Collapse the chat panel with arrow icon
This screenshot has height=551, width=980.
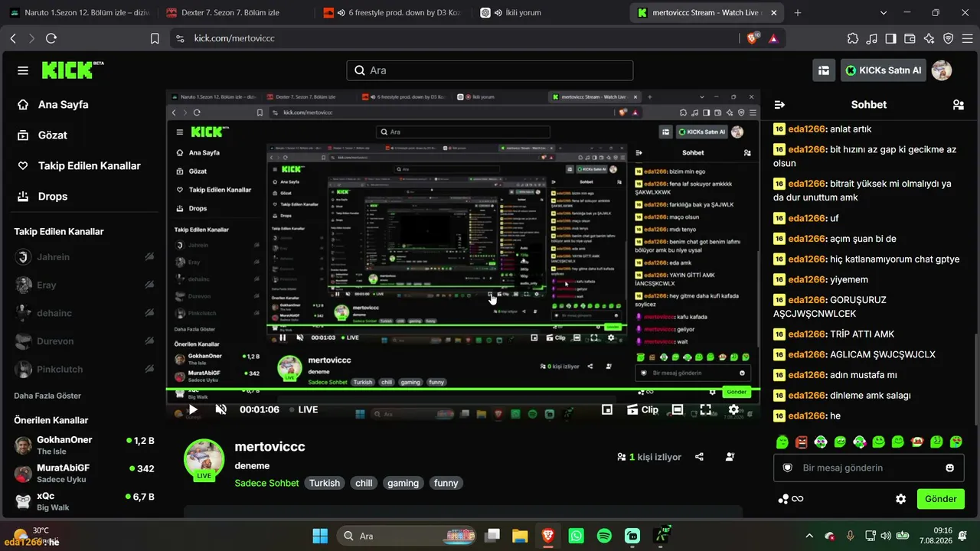click(780, 105)
